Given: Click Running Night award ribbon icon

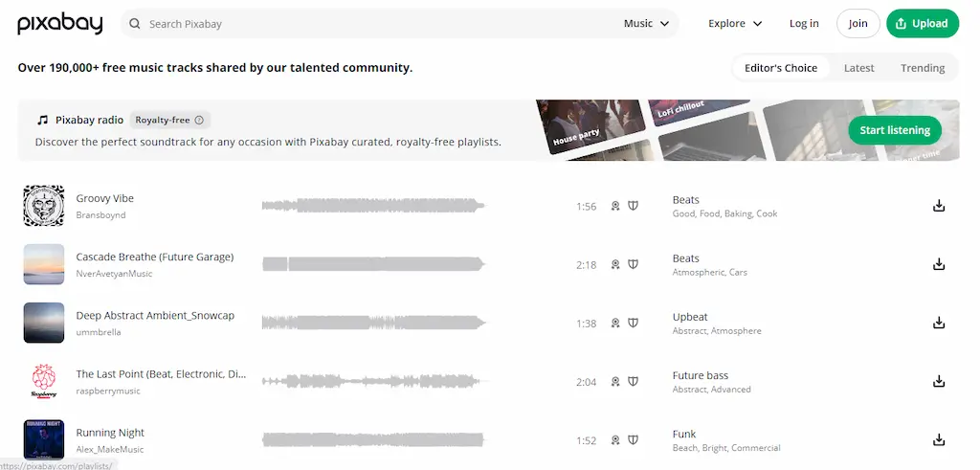Looking at the screenshot, I should click(615, 440).
